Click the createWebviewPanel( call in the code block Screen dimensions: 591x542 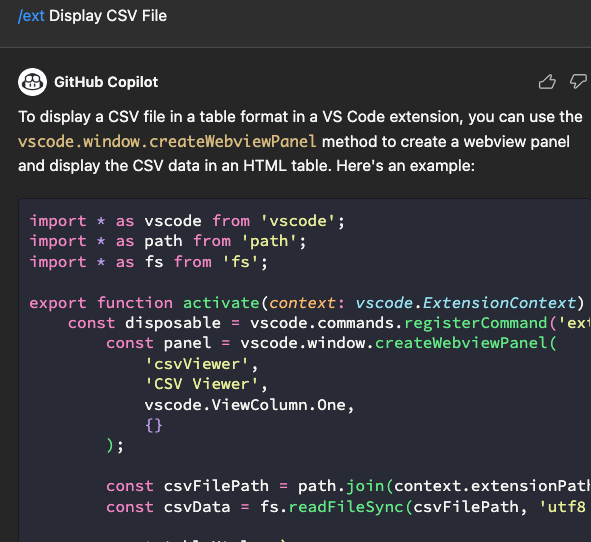(x=466, y=343)
